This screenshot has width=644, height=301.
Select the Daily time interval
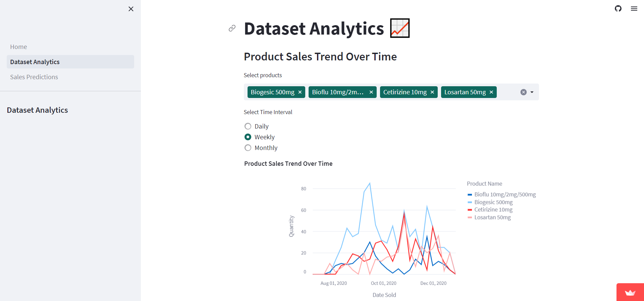click(248, 126)
